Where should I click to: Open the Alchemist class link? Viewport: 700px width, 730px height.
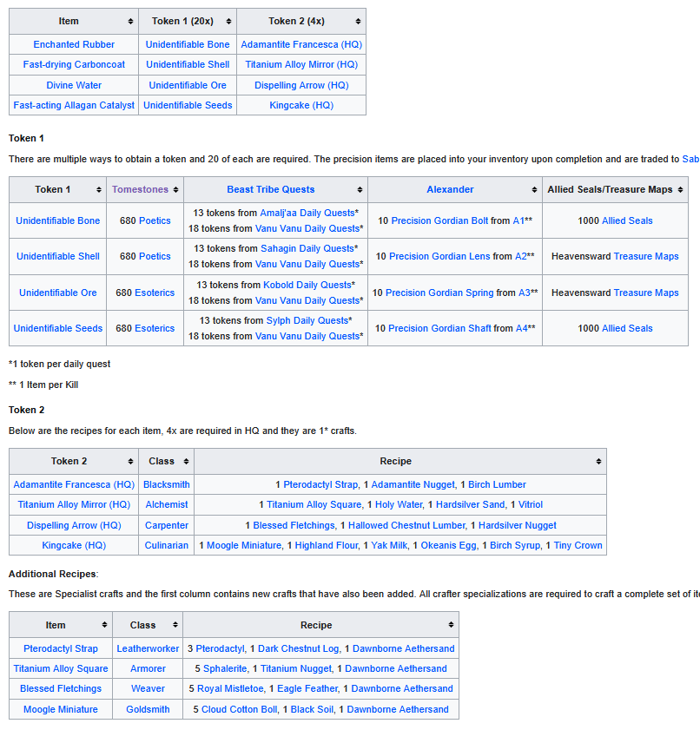click(x=166, y=504)
